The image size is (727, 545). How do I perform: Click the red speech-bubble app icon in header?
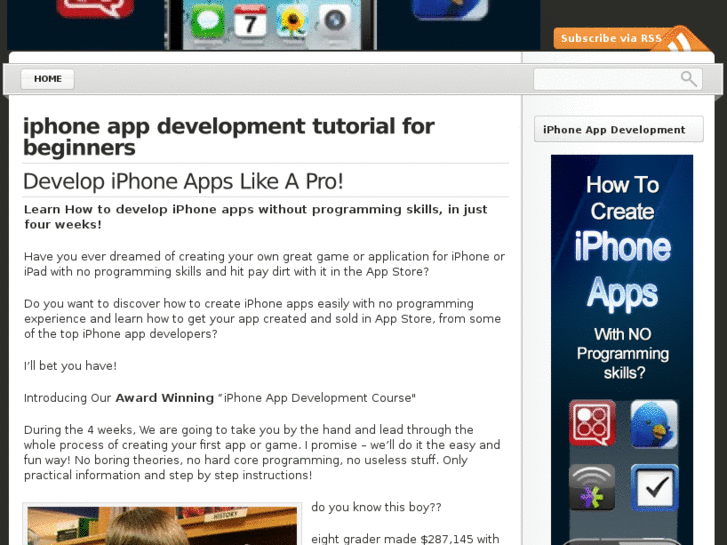[x=95, y=8]
